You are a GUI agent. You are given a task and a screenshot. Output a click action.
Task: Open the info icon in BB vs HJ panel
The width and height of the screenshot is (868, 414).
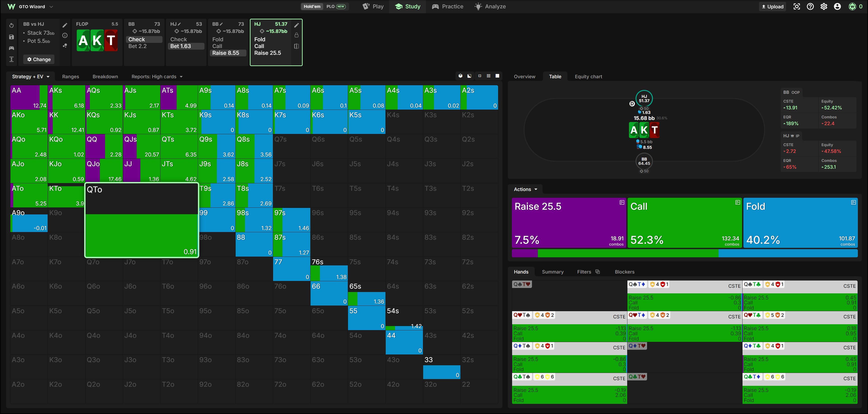tap(65, 35)
